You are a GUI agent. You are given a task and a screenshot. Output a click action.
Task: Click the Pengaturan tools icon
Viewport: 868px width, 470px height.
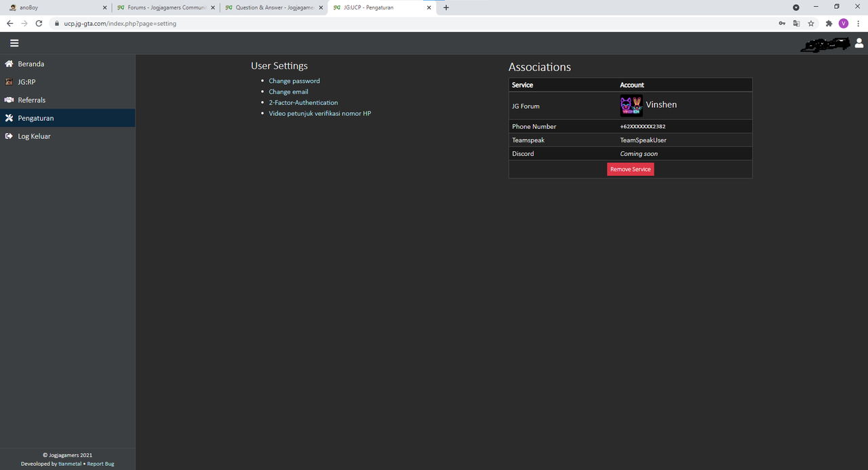click(9, 118)
